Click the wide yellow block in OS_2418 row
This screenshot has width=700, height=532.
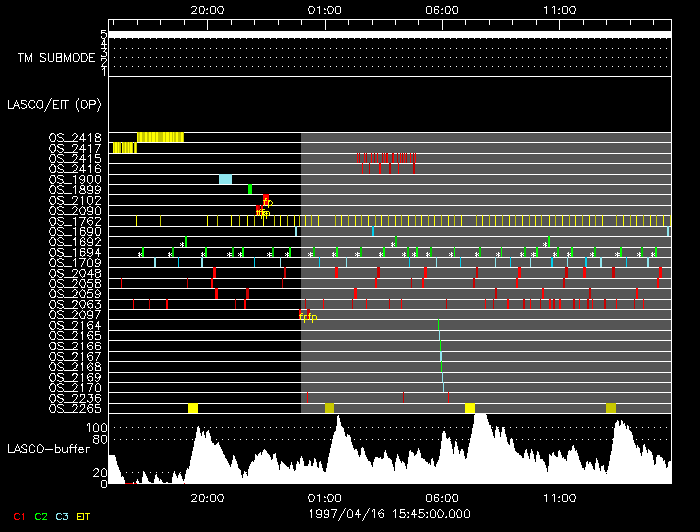160,137
